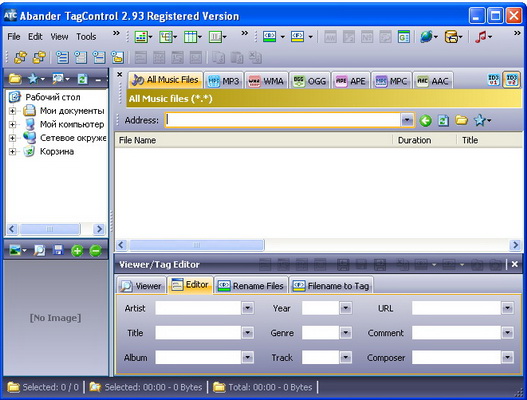Expand the Year field dropdown

346,308
